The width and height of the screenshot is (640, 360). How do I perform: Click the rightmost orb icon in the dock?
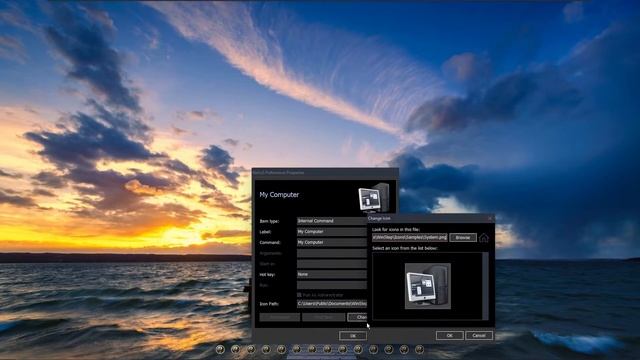click(x=419, y=349)
